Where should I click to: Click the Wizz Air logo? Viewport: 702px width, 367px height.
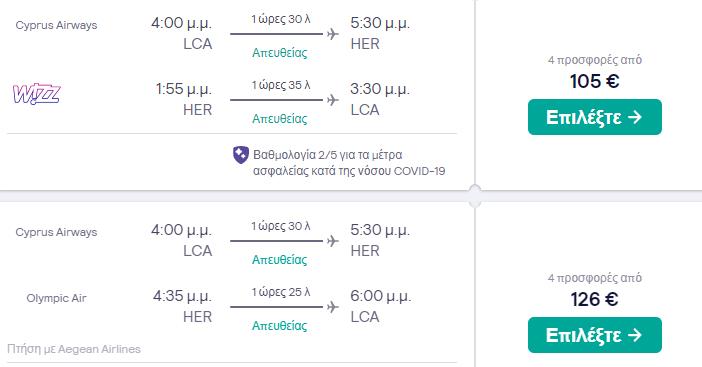click(x=36, y=94)
